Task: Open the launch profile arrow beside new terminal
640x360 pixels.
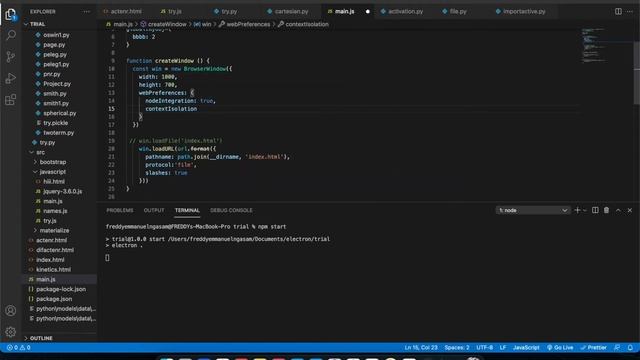Action: [585, 210]
